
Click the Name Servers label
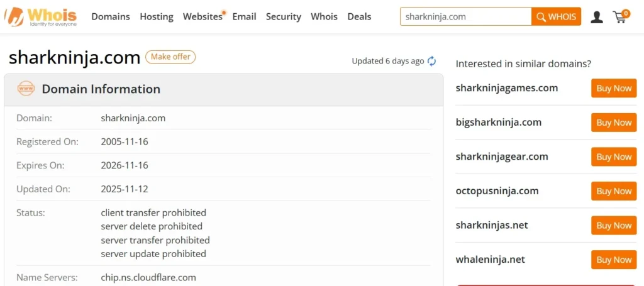pos(47,278)
